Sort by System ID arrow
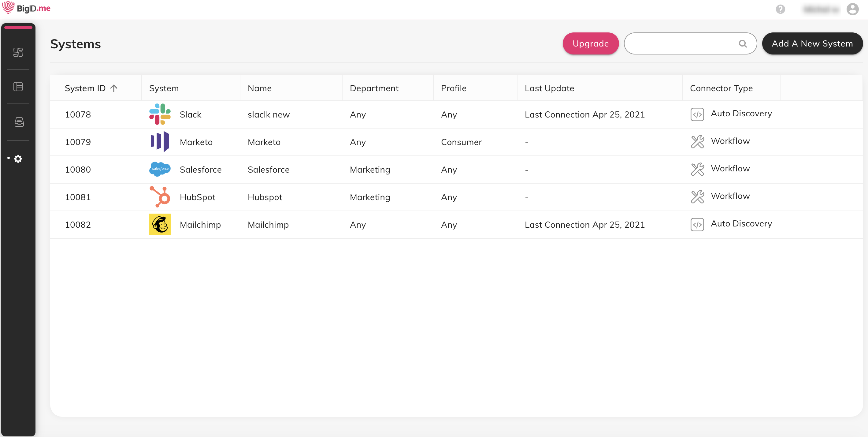The image size is (868, 437). point(114,88)
